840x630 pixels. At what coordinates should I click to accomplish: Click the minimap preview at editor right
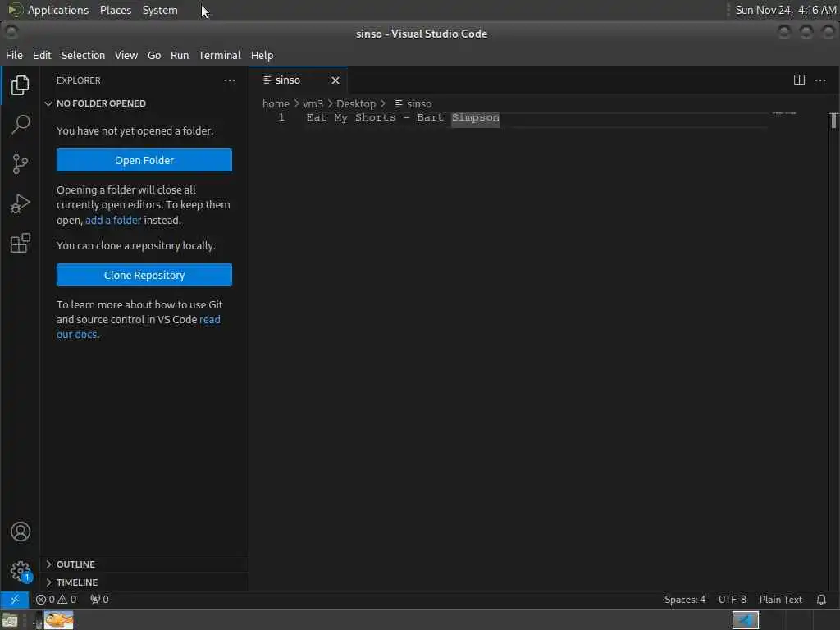coord(783,113)
